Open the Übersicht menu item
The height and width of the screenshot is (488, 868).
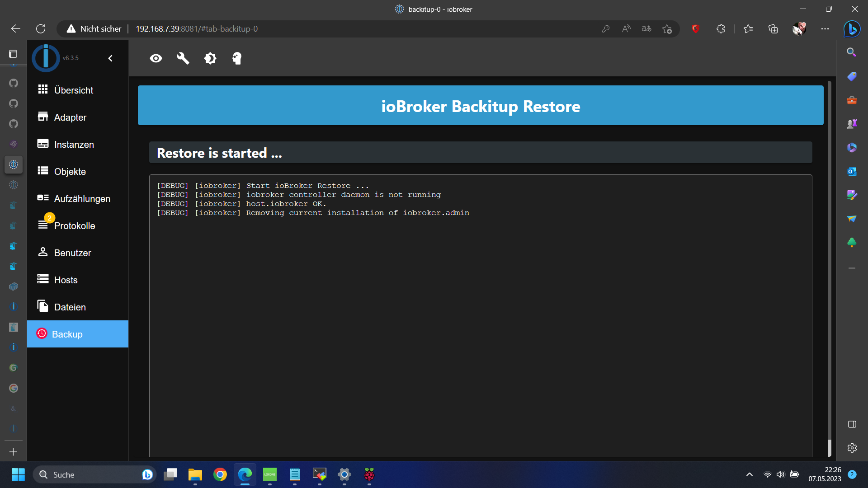click(78, 90)
